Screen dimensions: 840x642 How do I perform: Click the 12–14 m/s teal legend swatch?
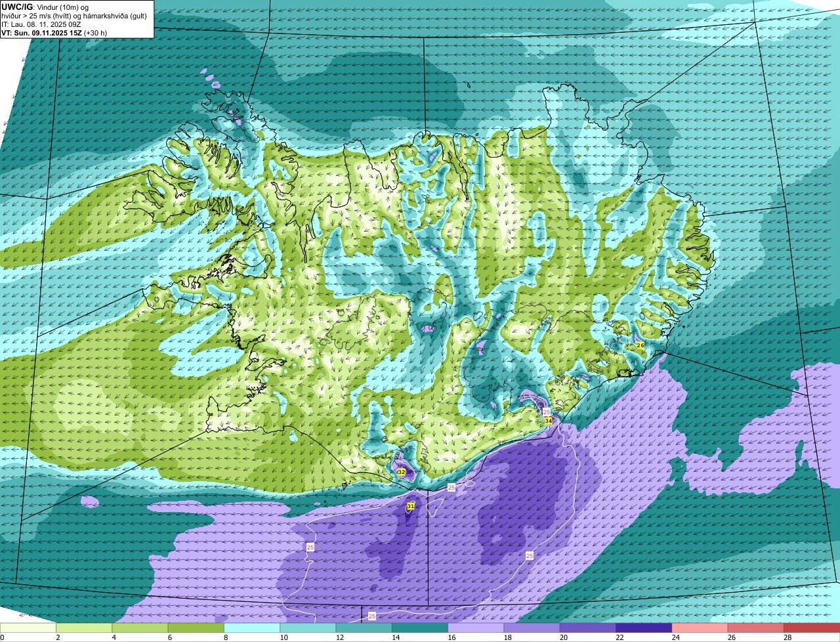coord(364,628)
